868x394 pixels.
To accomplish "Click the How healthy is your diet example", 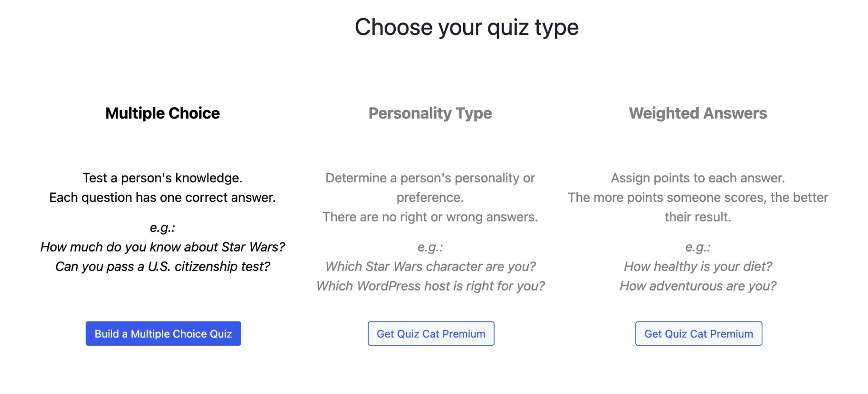I will tap(698, 266).
